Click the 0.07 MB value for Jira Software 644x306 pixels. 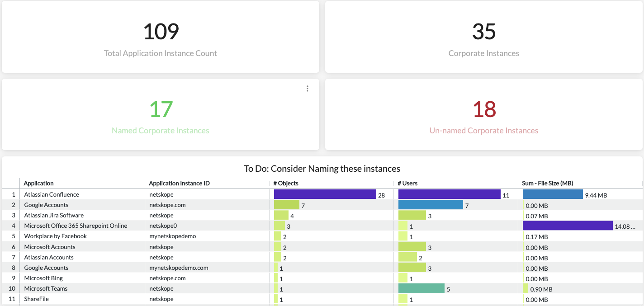(537, 216)
